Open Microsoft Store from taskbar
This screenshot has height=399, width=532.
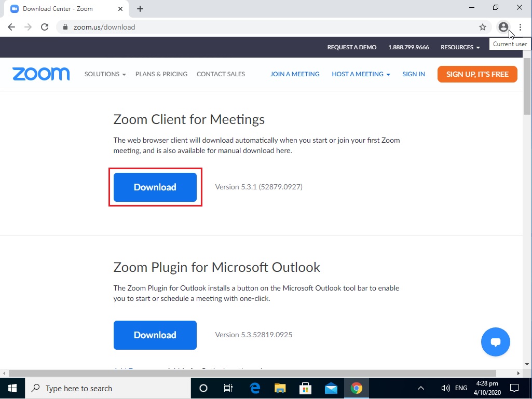click(305, 388)
